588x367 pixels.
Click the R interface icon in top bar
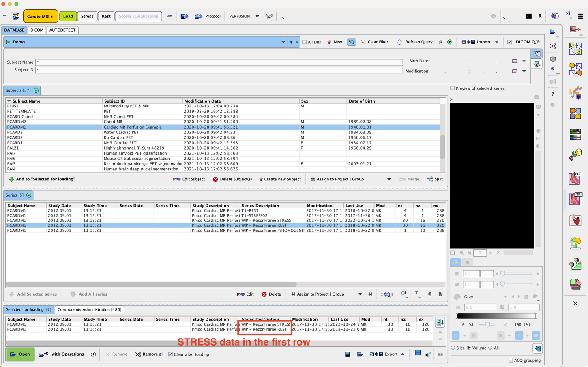(540, 16)
